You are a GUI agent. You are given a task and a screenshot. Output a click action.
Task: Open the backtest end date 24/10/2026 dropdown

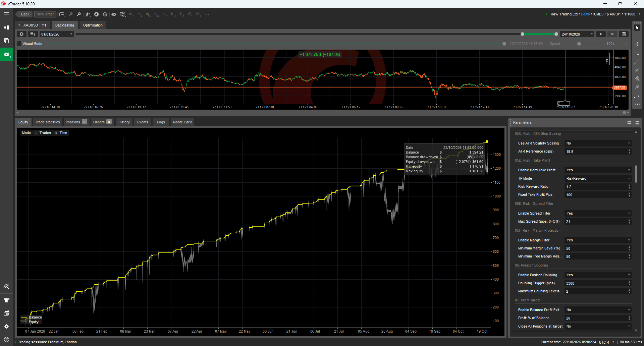coord(577,34)
